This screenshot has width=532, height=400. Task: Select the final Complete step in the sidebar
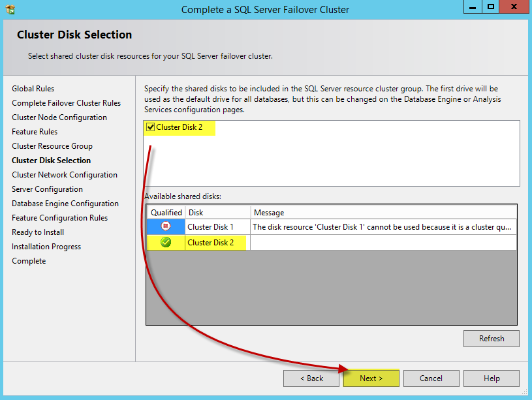pos(29,261)
